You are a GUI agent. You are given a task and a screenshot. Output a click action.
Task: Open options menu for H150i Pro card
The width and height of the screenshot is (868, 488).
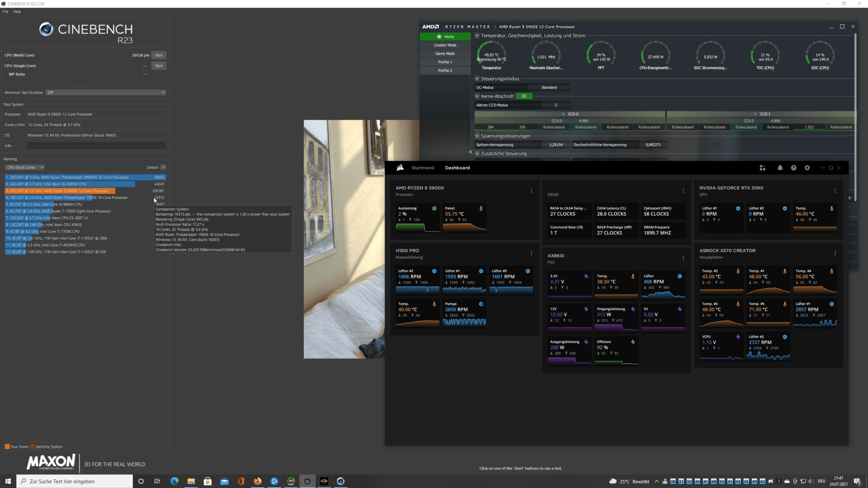531,253
